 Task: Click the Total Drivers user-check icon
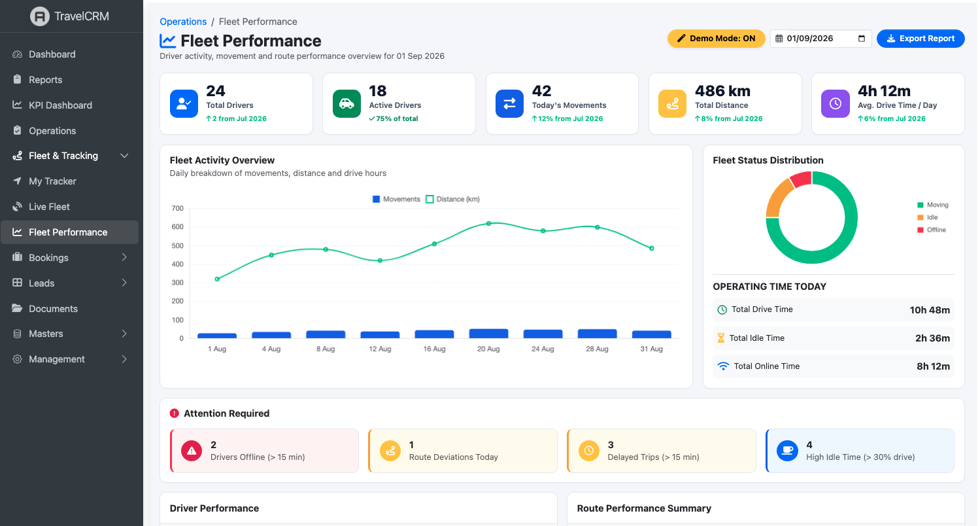click(184, 103)
